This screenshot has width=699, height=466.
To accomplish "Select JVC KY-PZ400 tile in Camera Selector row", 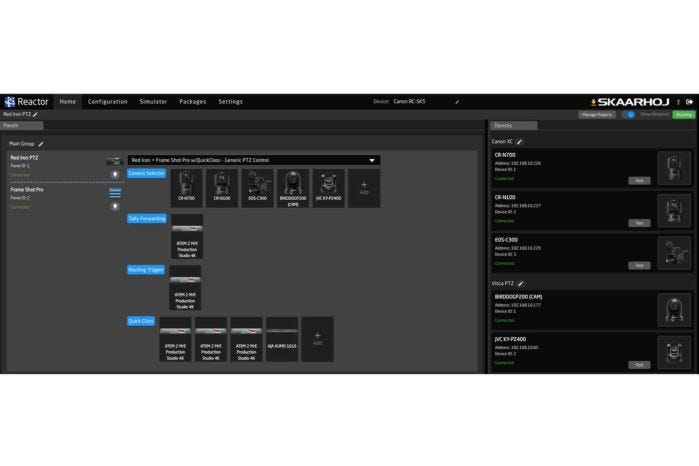I will click(329, 188).
